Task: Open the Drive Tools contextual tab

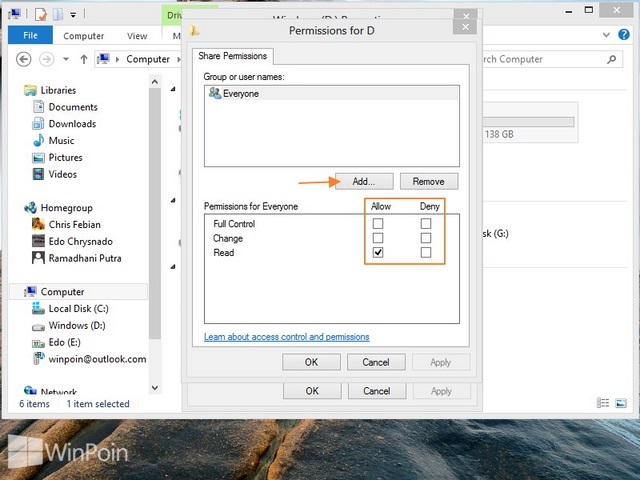Action: 173,16
